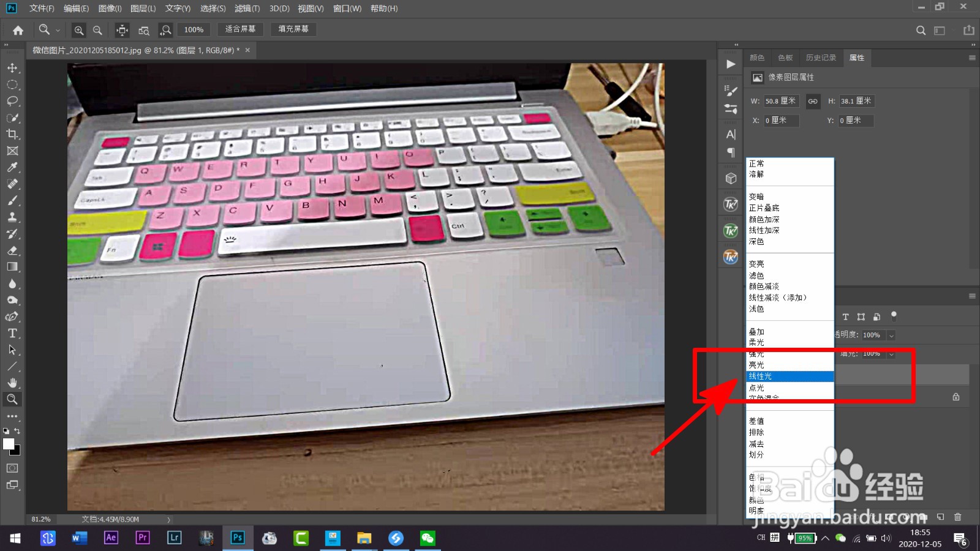This screenshot has height=551, width=980.
Task: Click the foreground color swatch
Action: (9, 444)
